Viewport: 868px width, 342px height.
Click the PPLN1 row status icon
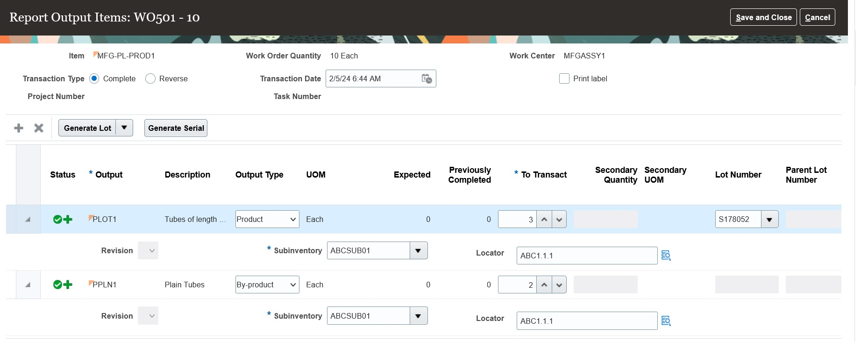[x=63, y=285]
